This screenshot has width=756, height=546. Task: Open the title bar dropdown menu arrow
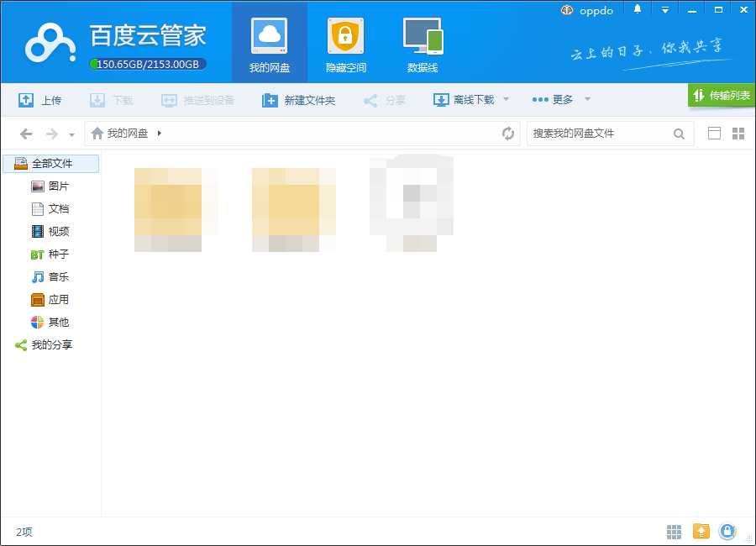(x=665, y=10)
